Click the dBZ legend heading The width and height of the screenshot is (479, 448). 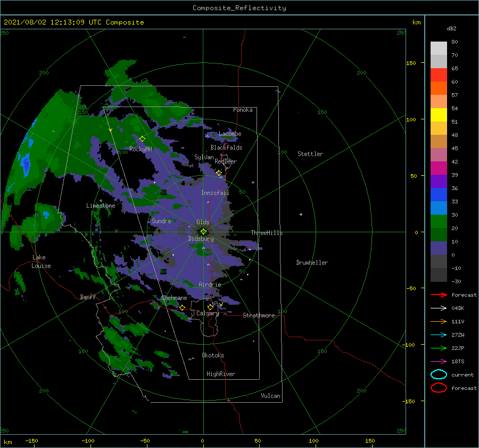(x=451, y=28)
